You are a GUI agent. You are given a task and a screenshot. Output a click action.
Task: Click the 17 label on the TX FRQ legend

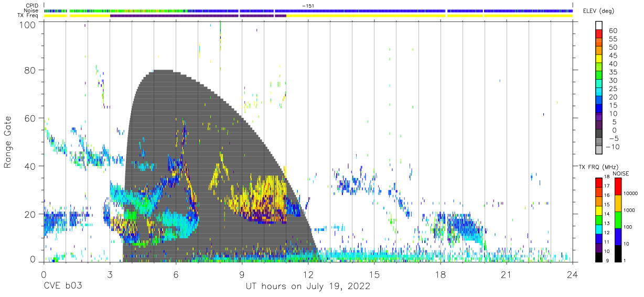point(608,186)
